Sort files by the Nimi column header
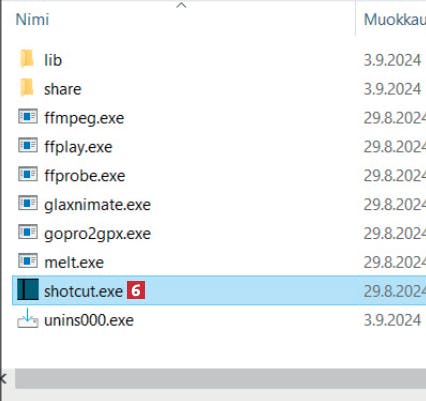Viewport: 426px width, 401px height. (32, 19)
